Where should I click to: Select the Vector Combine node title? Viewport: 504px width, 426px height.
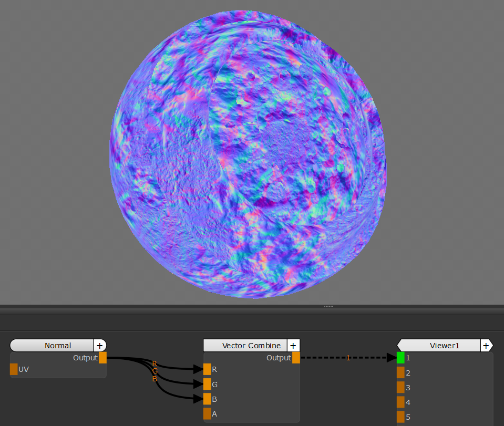245,345
